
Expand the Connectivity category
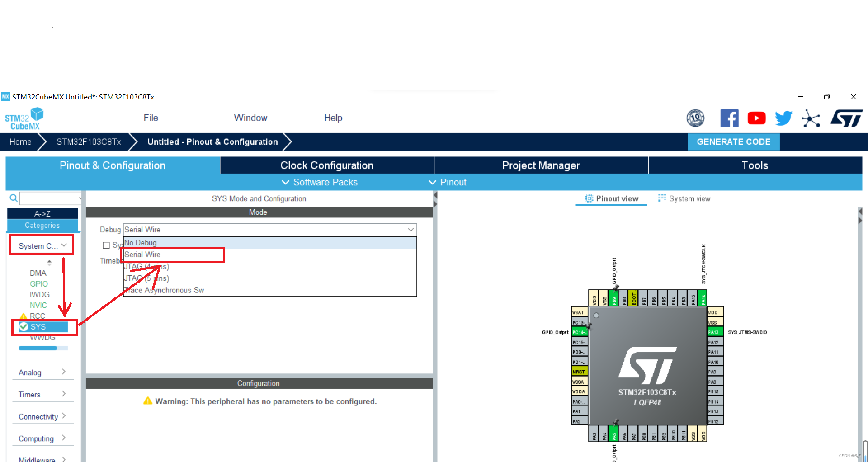(42, 416)
